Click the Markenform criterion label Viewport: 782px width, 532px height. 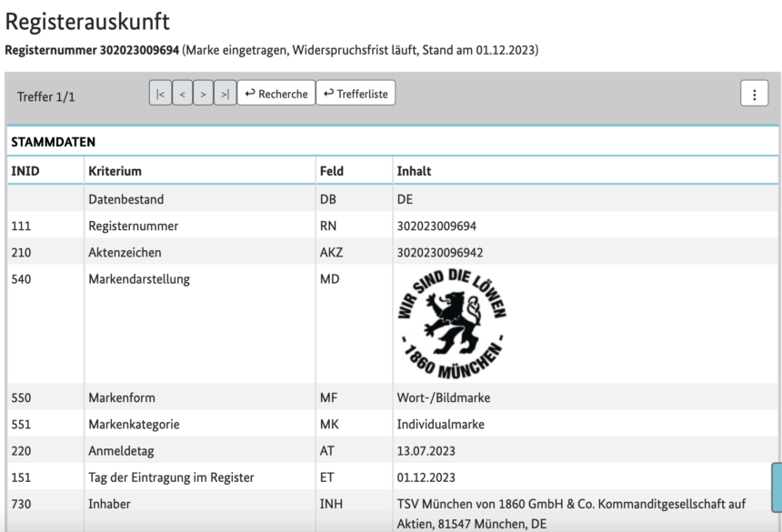(x=122, y=398)
